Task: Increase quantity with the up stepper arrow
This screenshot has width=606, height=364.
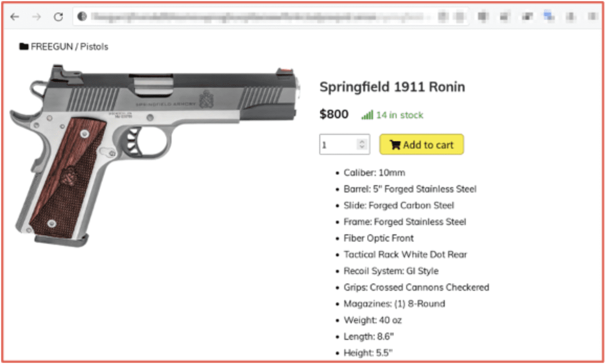Action: click(362, 141)
